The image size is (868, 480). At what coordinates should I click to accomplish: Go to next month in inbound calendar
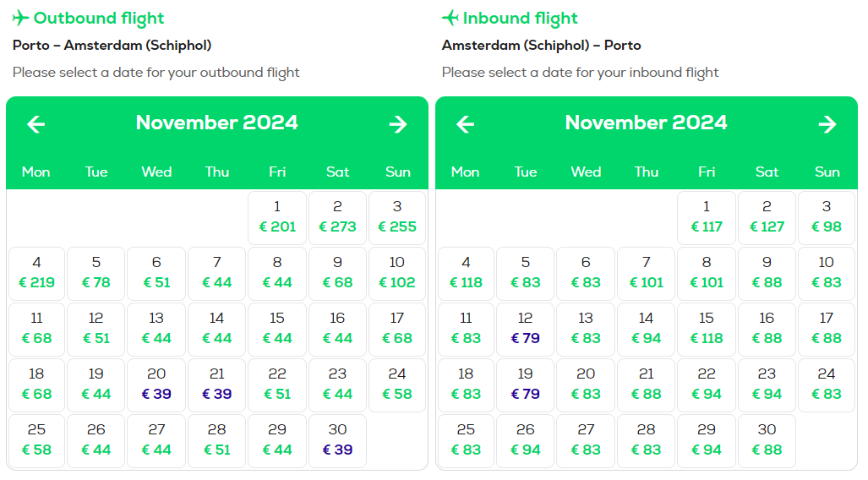coord(827,124)
